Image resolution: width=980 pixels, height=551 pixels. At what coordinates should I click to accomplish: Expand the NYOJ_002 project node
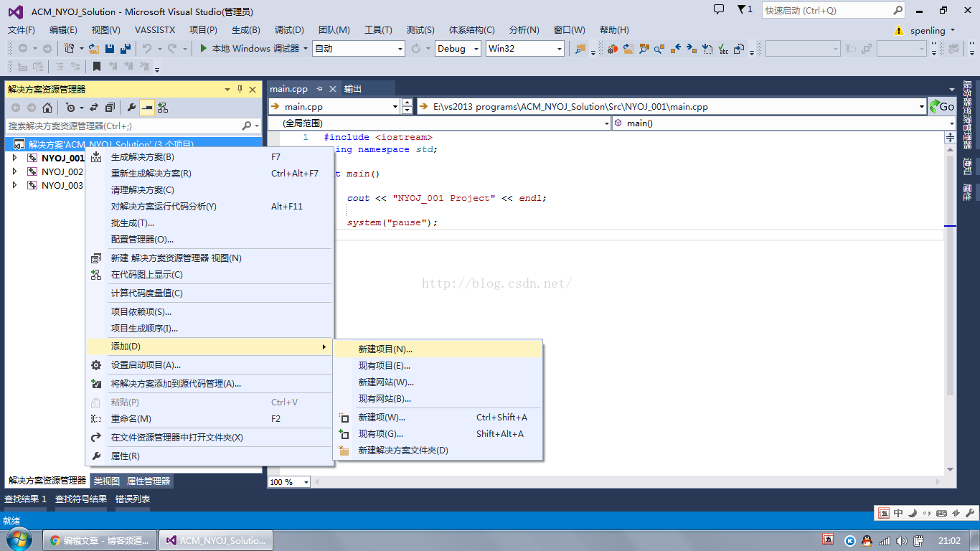tap(15, 171)
